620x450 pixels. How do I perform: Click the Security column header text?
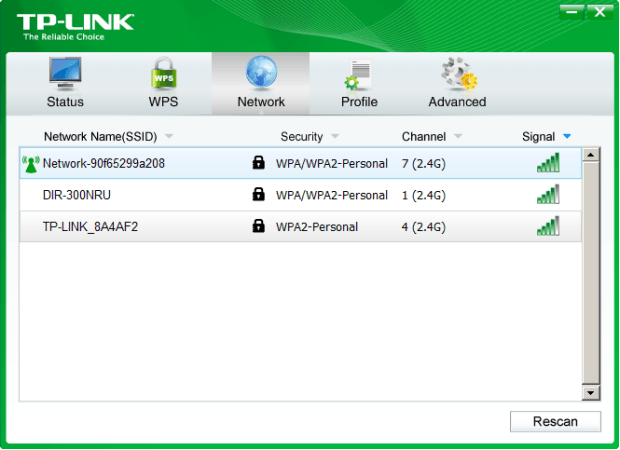coord(302,137)
